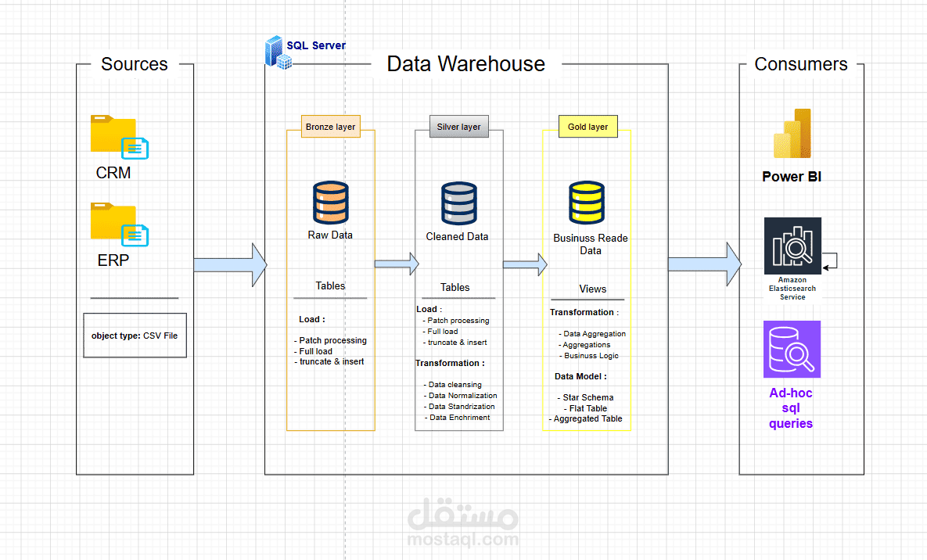Click 'truncate & insert' in Silver layer
The width and height of the screenshot is (927, 560).
[455, 343]
